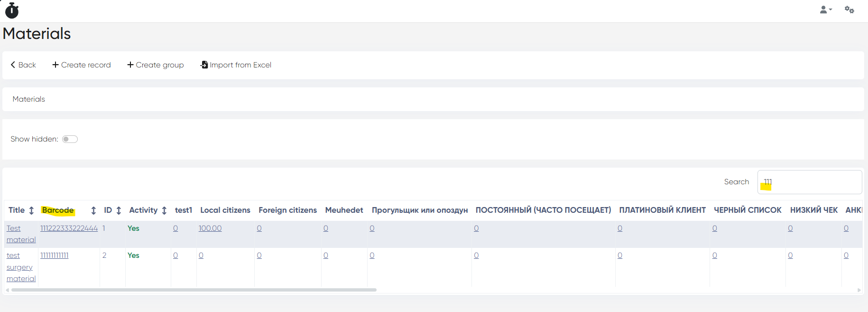
Task: Click the stopwatch logo icon
Action: point(12,10)
